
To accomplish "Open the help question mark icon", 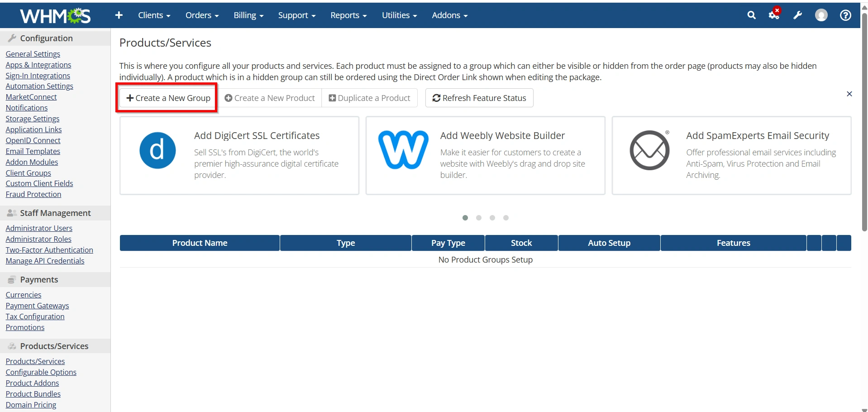I will tap(845, 15).
